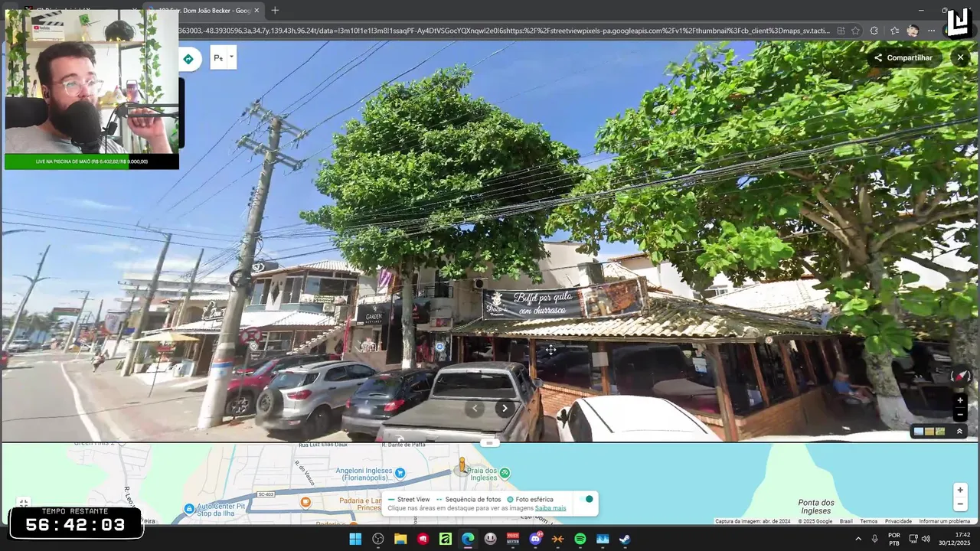Close the Street View with the X button
The height and width of the screenshot is (551, 980).
point(960,57)
